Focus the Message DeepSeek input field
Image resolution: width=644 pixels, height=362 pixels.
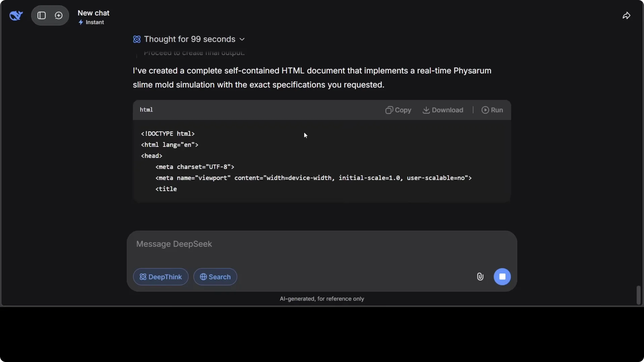(x=322, y=244)
